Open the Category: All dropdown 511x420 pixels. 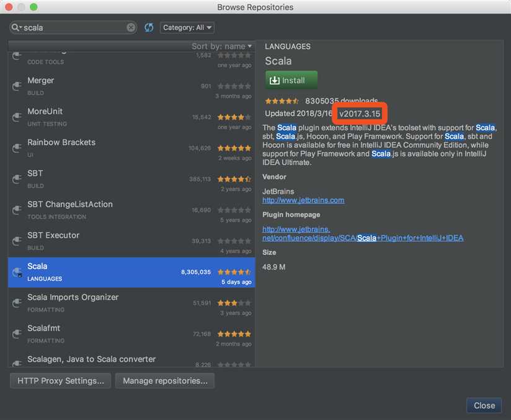187,28
